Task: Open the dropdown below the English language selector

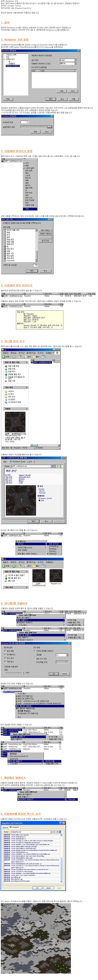Action: point(75,64)
